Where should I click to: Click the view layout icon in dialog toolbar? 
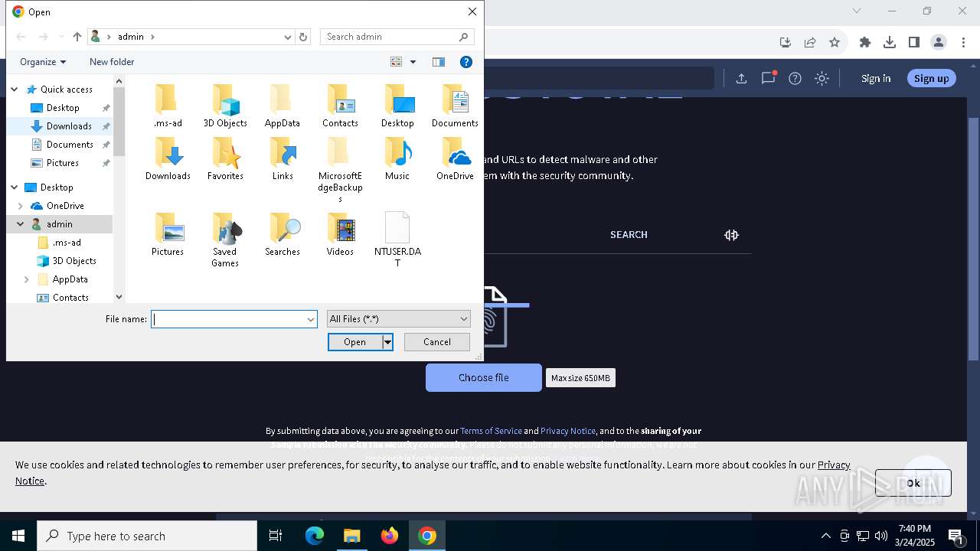pos(396,62)
